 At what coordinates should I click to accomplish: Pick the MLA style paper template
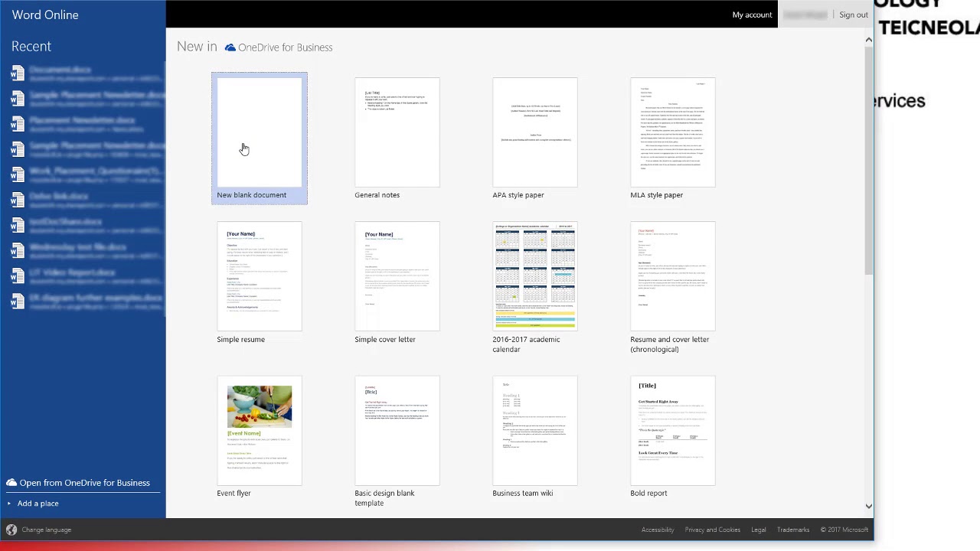(x=673, y=132)
